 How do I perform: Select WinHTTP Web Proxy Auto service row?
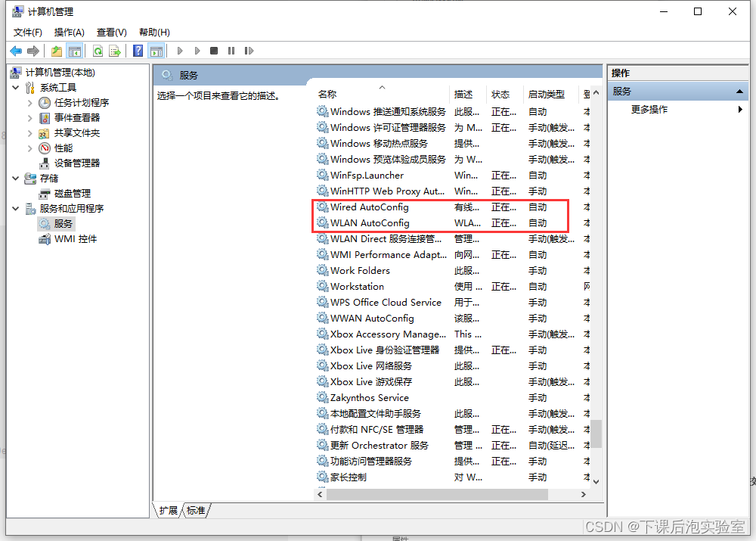pos(453,191)
